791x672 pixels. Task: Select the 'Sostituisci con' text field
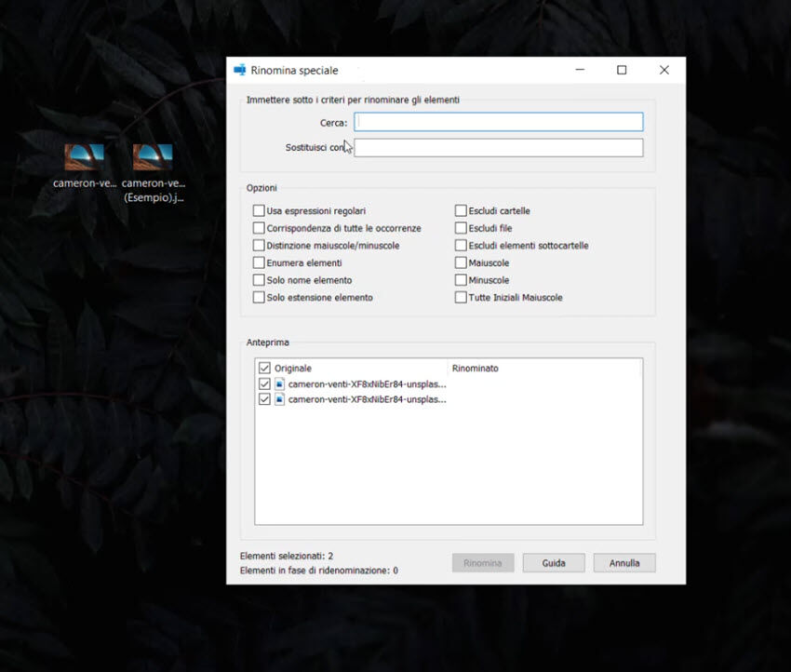coord(498,146)
